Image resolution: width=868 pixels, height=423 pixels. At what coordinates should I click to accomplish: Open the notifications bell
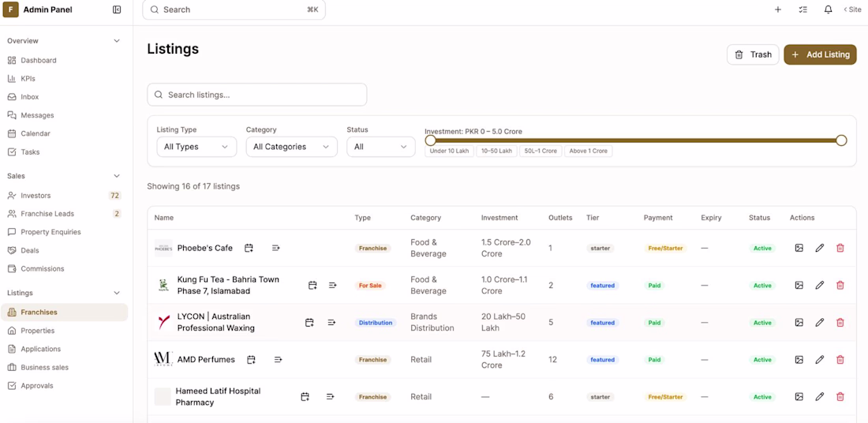[x=828, y=9]
